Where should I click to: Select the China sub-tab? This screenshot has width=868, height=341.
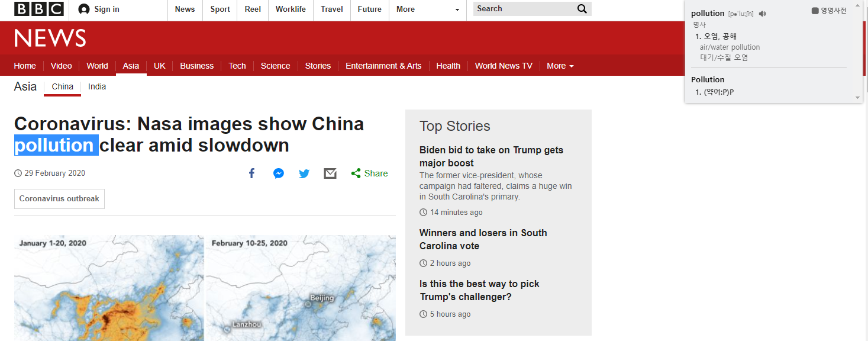(63, 86)
